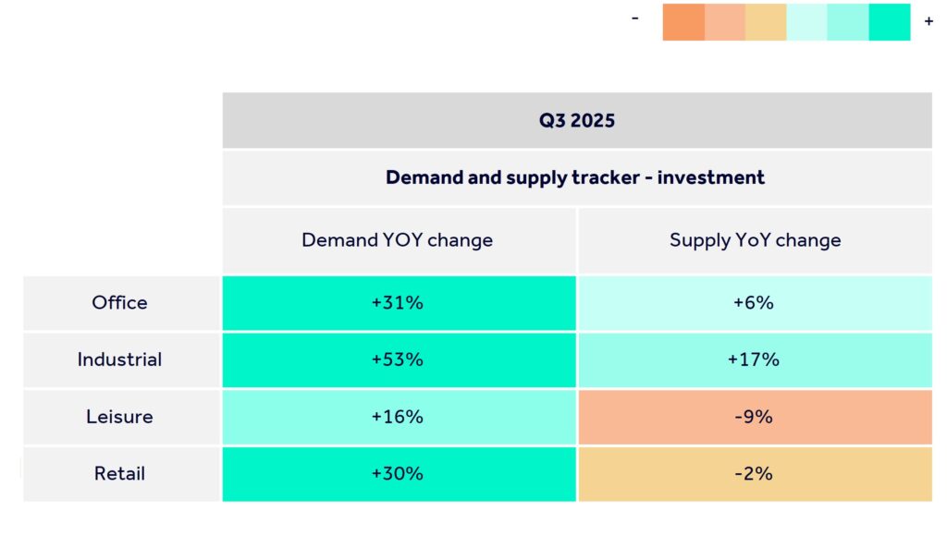Viewport: 947px width, 560px height.
Task: Select the +31% Office demand cell
Action: 398,302
